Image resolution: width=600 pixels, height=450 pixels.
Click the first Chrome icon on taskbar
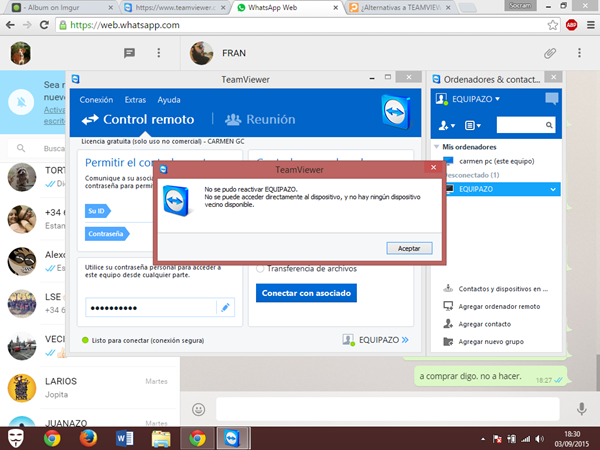(x=52, y=439)
